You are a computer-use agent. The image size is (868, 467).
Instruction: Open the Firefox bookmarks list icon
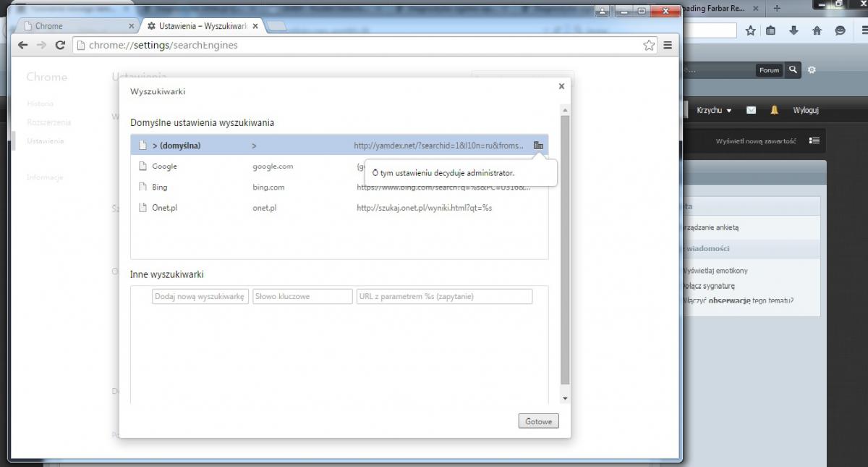pyautogui.click(x=771, y=30)
